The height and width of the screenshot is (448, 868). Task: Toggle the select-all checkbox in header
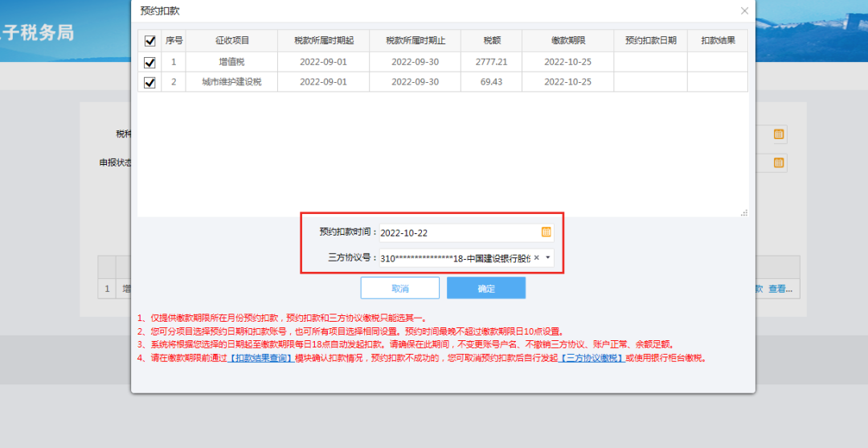pyautogui.click(x=149, y=41)
